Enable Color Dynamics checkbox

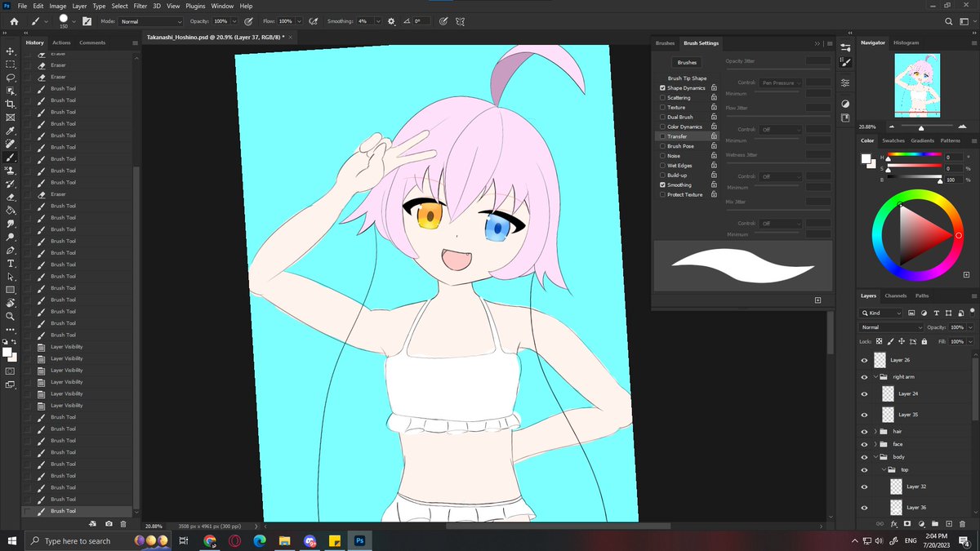662,127
